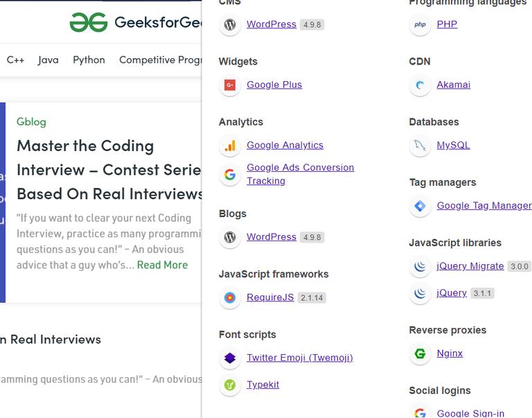
Task: Open the Google Sign-in link
Action: pos(470,413)
